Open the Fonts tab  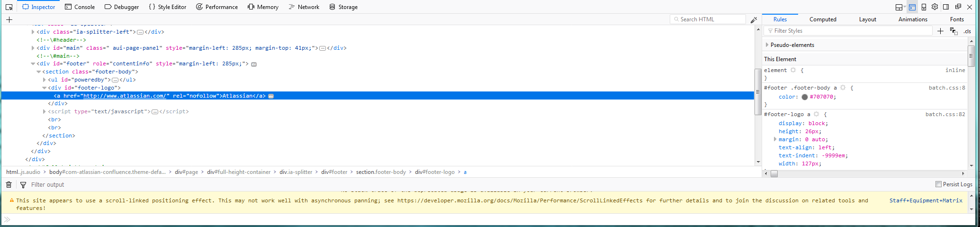point(957,19)
